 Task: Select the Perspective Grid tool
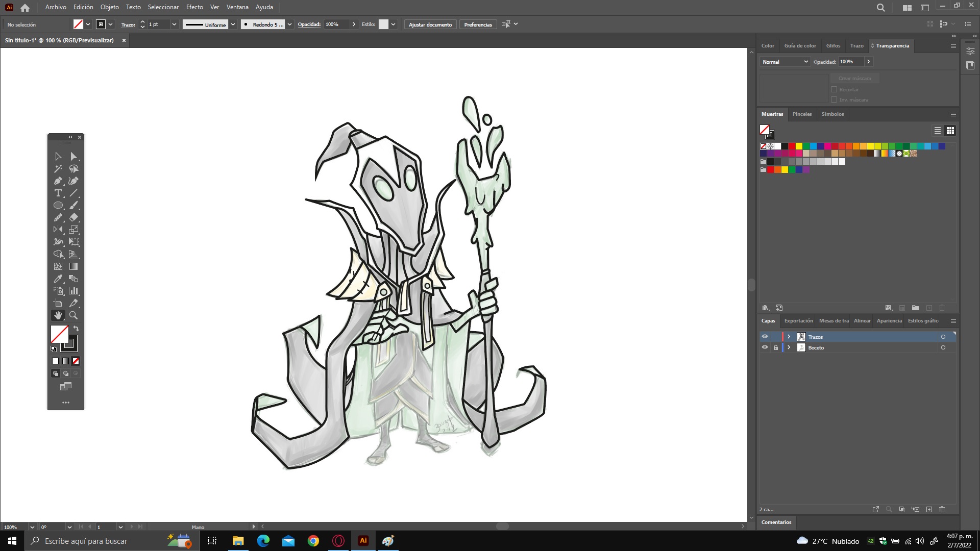tap(74, 255)
